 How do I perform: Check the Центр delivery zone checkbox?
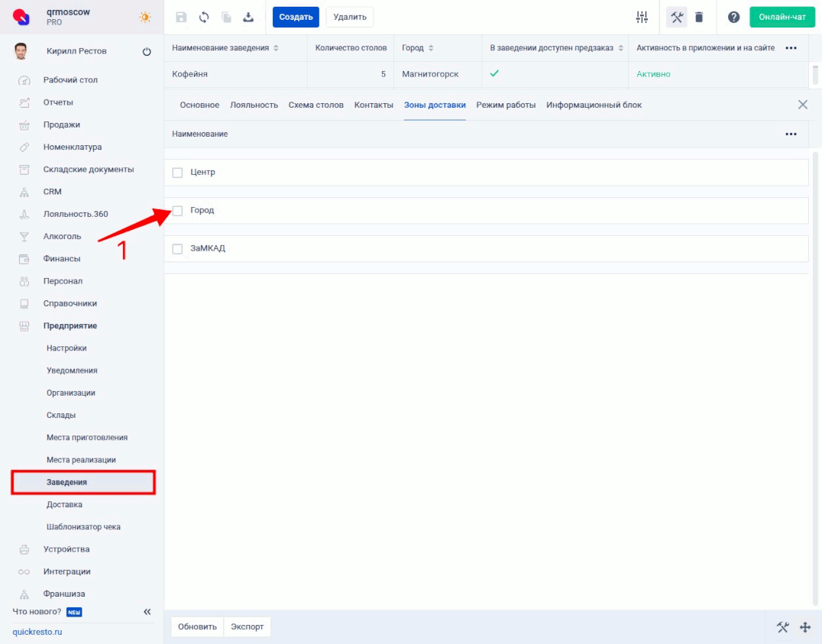tap(177, 173)
